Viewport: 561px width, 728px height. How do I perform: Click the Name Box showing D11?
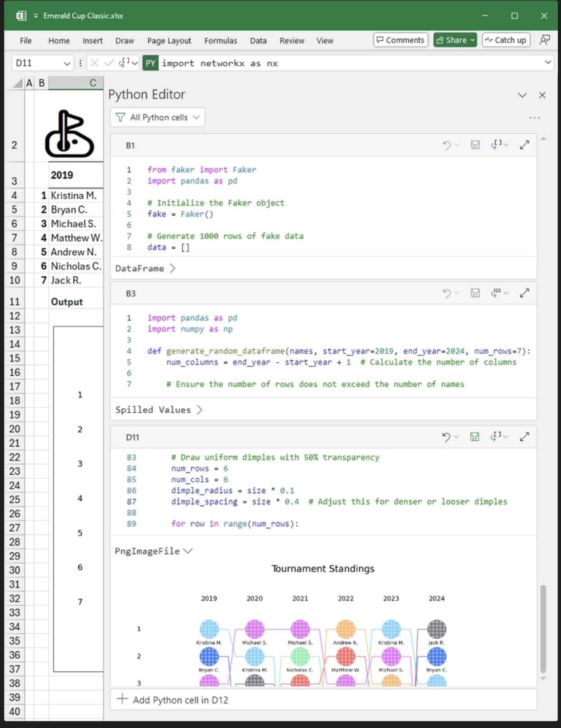tap(37, 63)
